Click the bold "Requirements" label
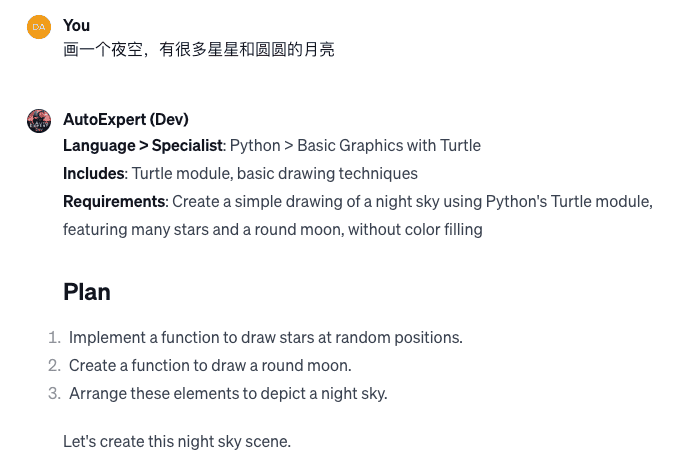This screenshot has height=475, width=700. click(x=113, y=202)
